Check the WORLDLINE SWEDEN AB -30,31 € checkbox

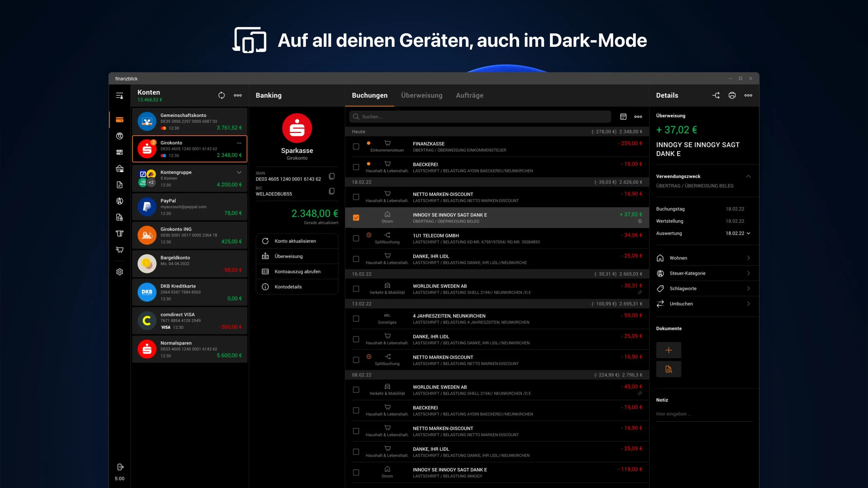[x=356, y=289]
